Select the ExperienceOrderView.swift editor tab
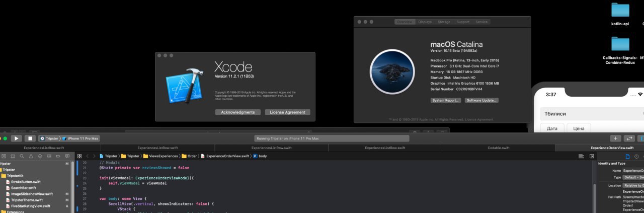The width and height of the screenshot is (644, 213). pyautogui.click(x=600, y=148)
